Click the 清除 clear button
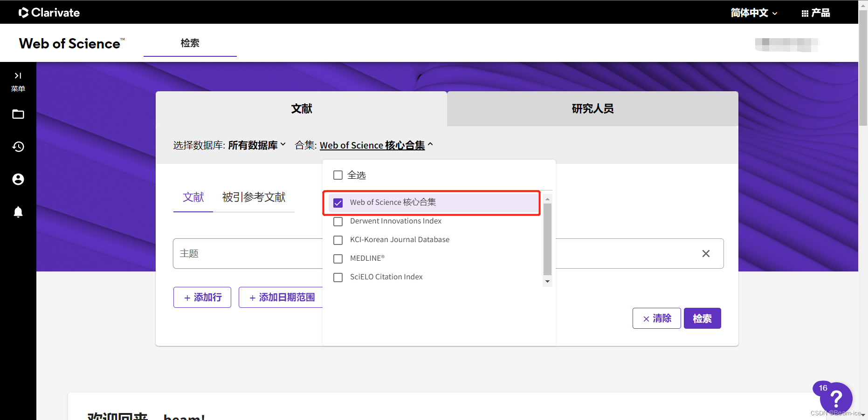Viewport: 868px width, 420px height. coord(656,318)
